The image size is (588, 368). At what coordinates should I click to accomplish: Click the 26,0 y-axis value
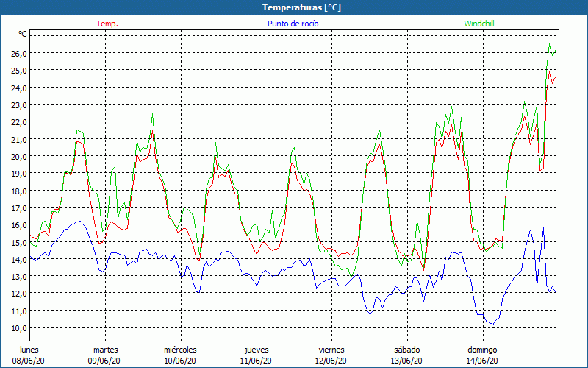(19, 53)
